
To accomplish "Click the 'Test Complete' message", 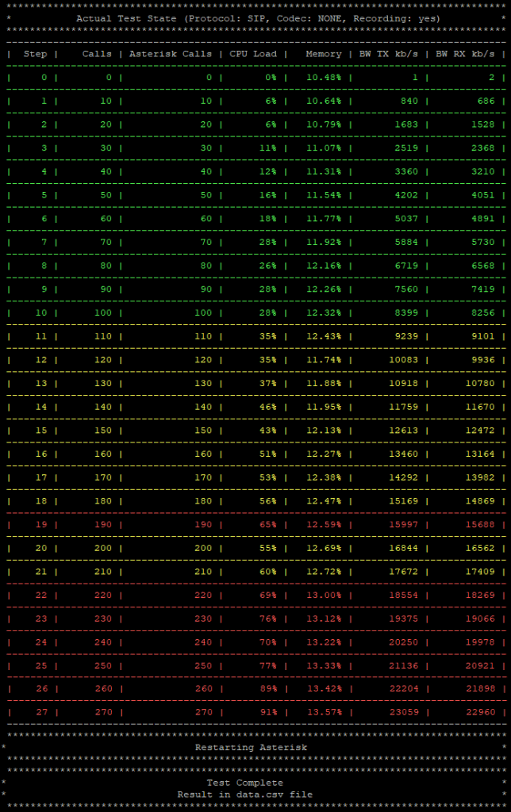I will coord(244,783).
